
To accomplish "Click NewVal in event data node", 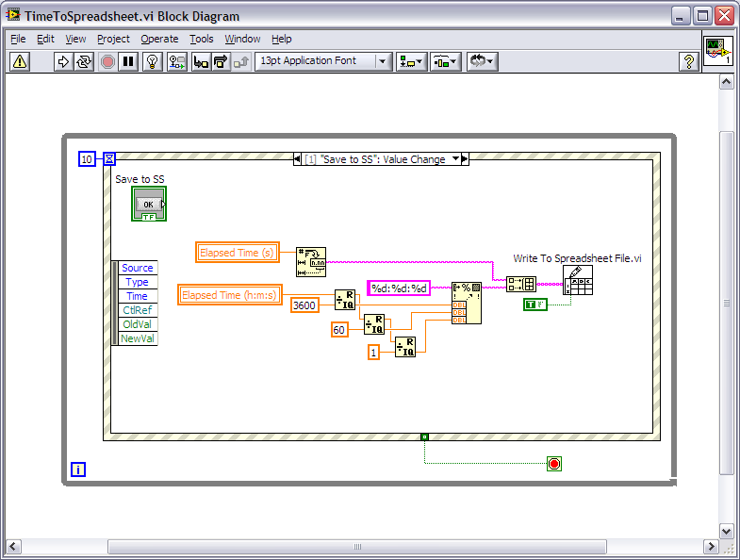I will [138, 338].
